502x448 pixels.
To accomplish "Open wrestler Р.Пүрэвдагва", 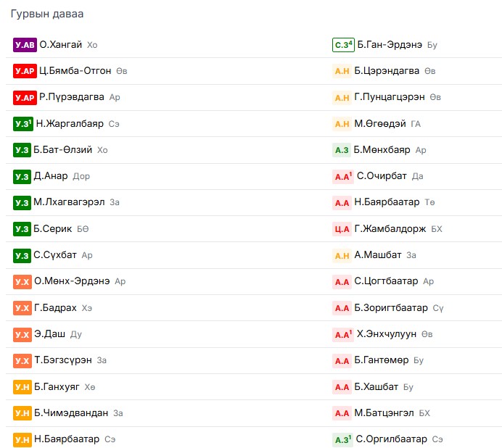I will (x=72, y=97).
